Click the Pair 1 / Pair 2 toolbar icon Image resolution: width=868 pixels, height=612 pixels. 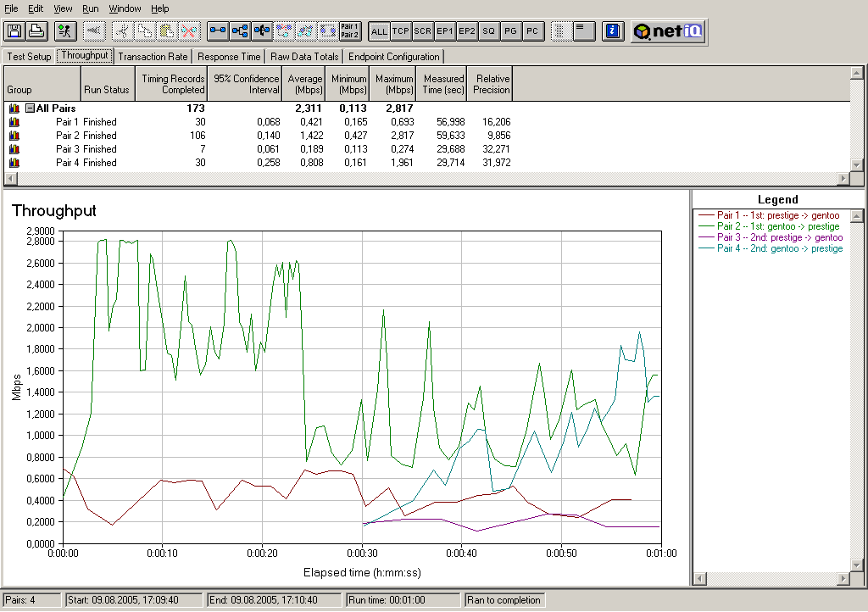point(349,31)
